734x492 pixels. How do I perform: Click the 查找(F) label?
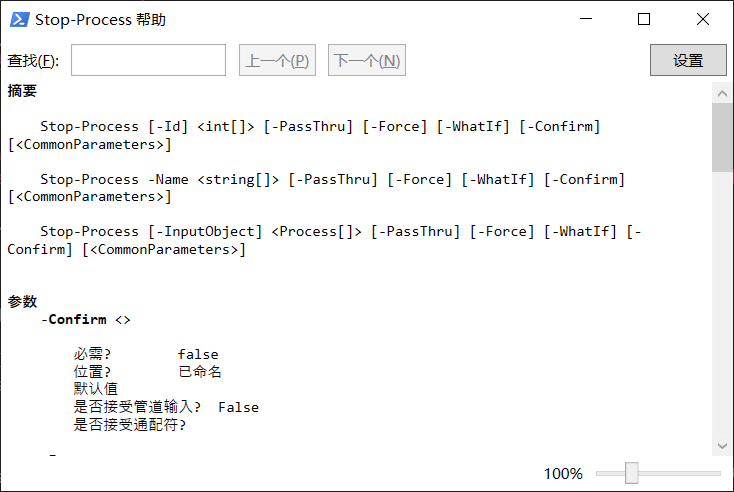(33, 61)
